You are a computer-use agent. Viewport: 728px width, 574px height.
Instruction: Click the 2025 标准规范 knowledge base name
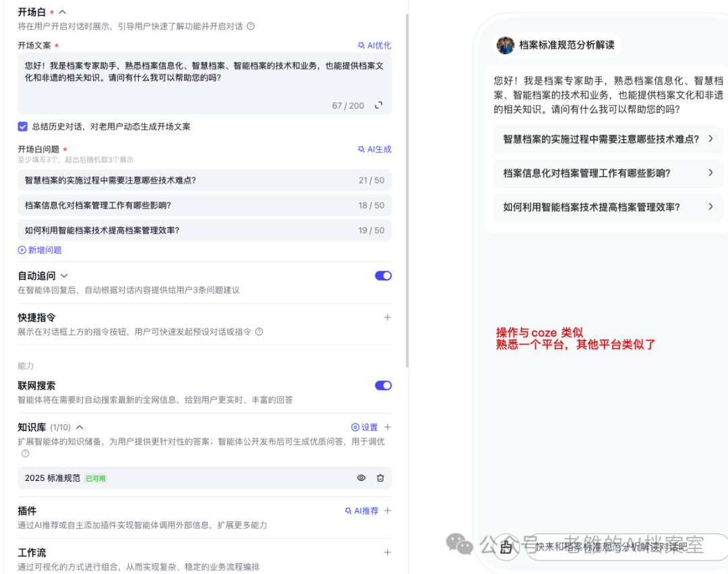[53, 478]
